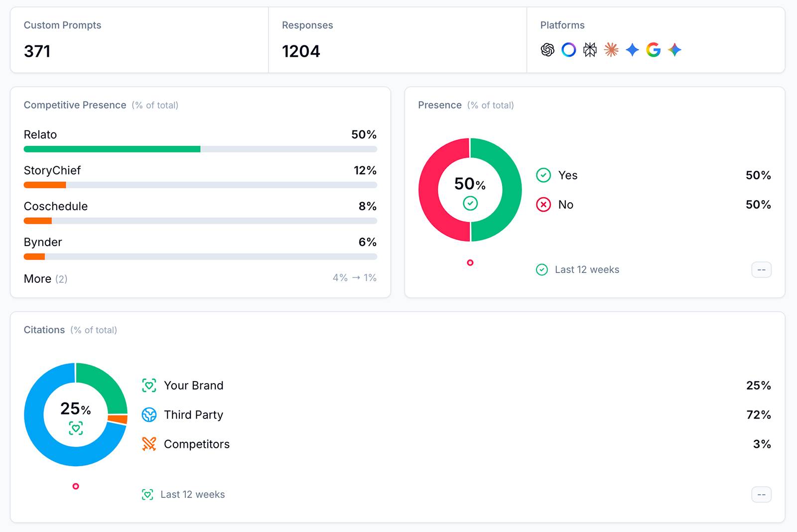This screenshot has width=797, height=532.
Task: Click the ChatGPT platform icon
Action: (x=547, y=50)
